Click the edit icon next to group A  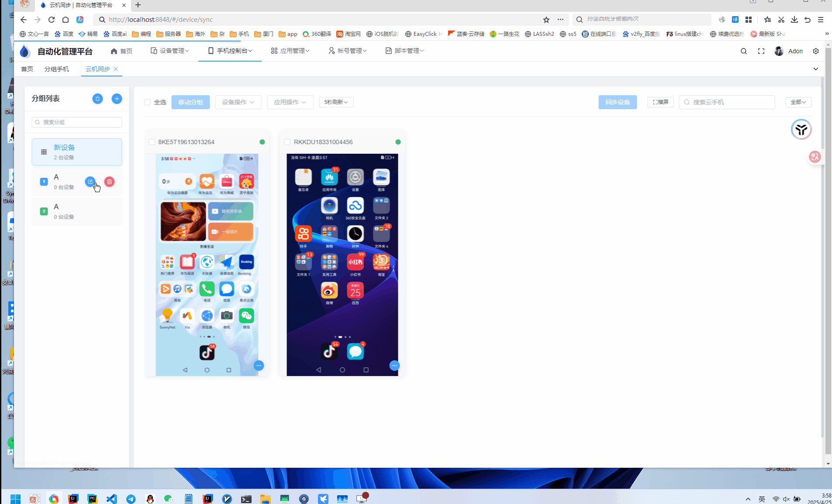click(90, 181)
